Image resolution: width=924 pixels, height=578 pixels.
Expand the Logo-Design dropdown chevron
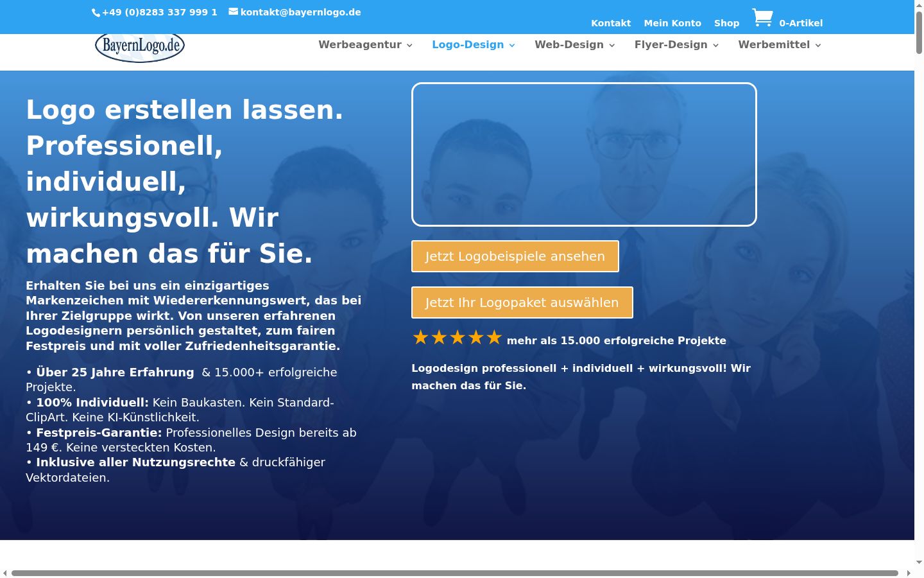point(512,45)
